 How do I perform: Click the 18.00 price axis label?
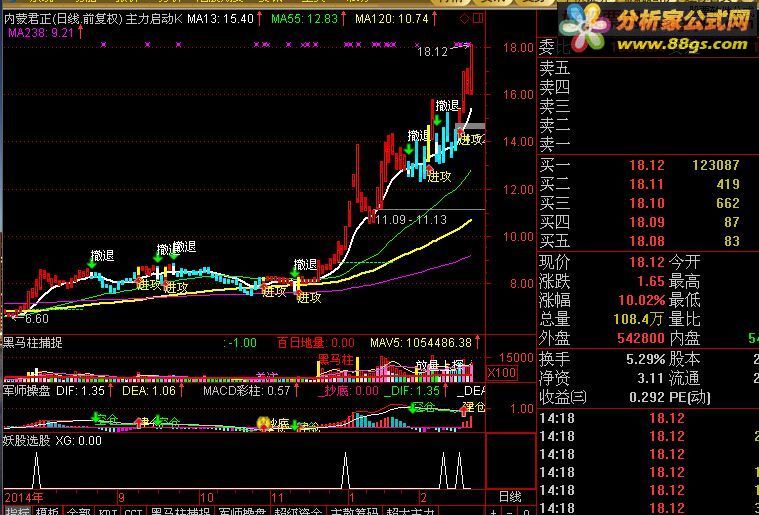tap(518, 47)
